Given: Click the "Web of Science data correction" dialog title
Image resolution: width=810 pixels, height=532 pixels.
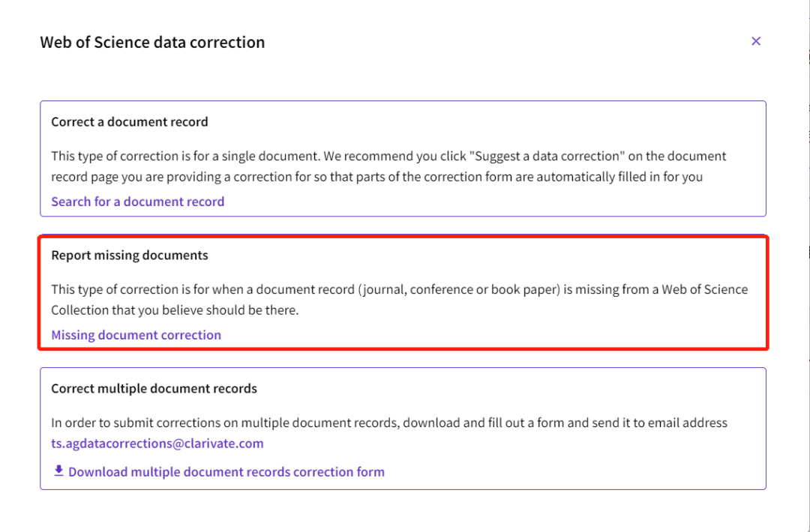Looking at the screenshot, I should (x=152, y=42).
